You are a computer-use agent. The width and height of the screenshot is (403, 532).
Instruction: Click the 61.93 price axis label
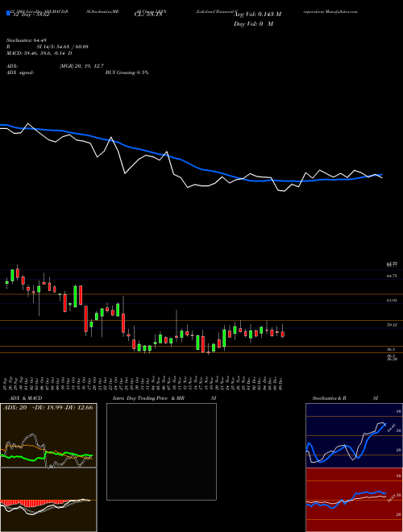pyautogui.click(x=392, y=301)
